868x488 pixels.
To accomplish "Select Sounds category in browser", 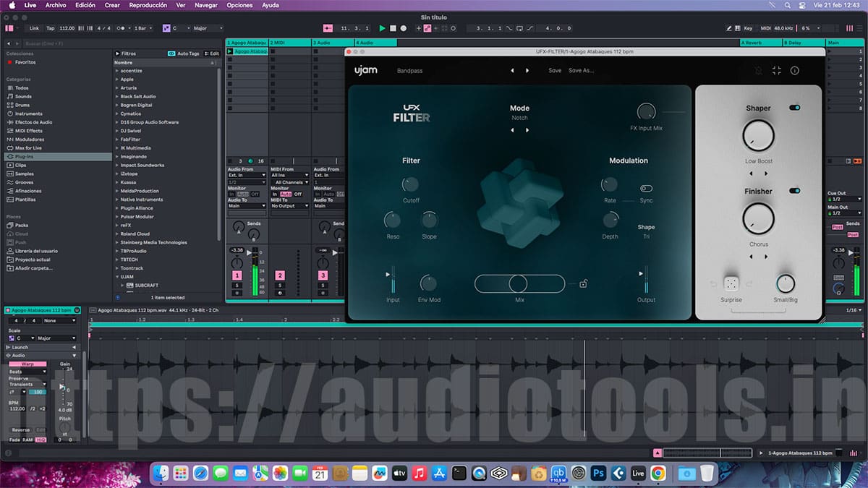I will [23, 96].
